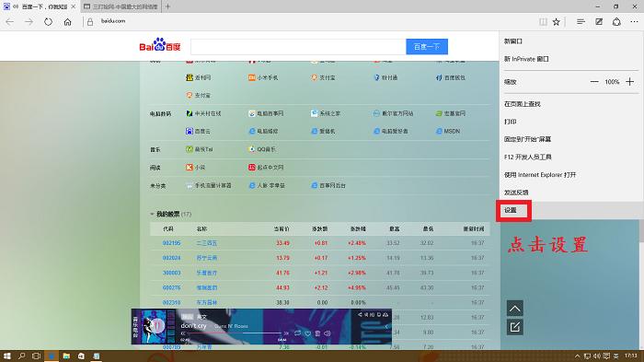Collapse the 我的股票 section triangle

coord(152,214)
